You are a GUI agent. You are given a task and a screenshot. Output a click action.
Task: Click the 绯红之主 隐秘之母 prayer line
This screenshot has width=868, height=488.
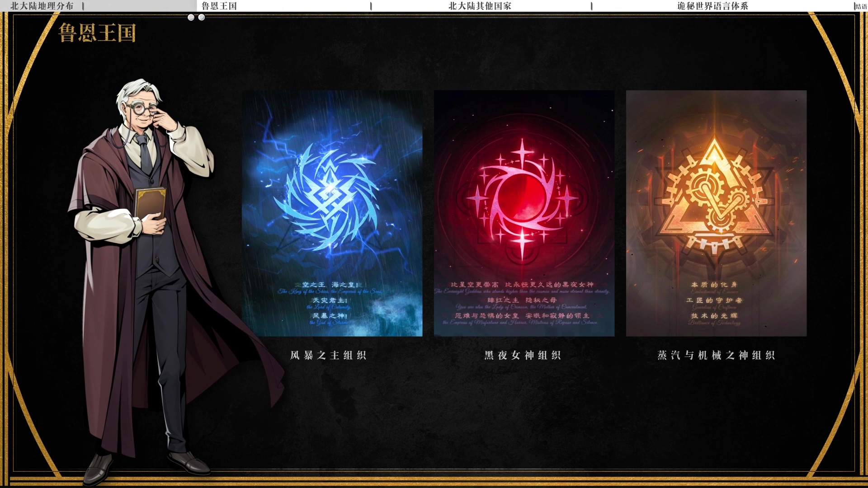(522, 300)
